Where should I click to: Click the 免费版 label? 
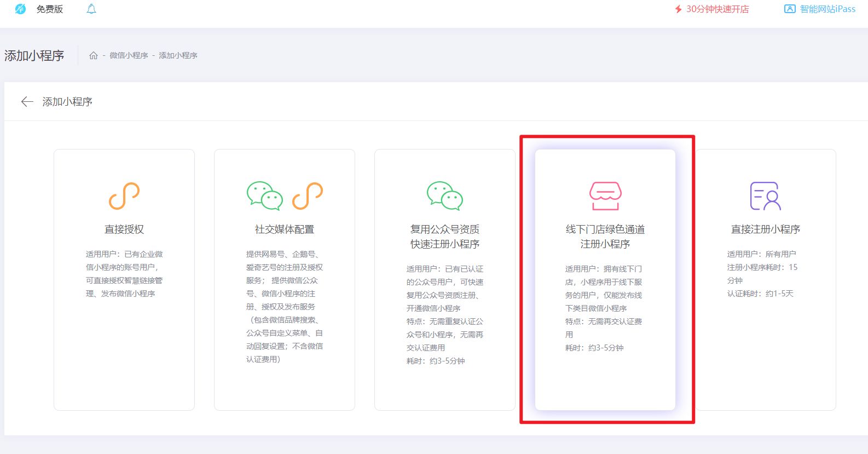(x=50, y=9)
